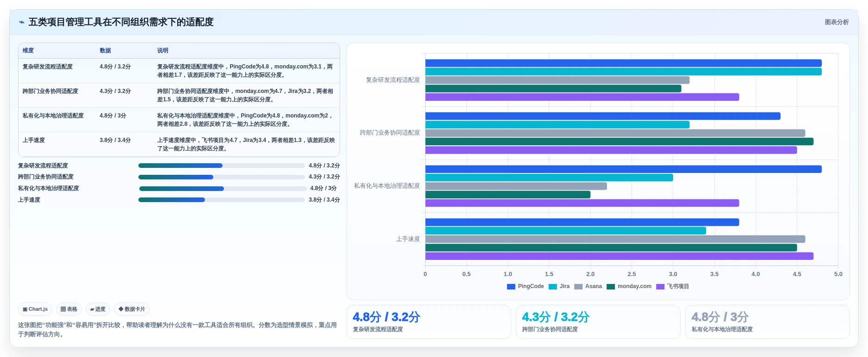Click the 说明 table column header

[x=163, y=50]
